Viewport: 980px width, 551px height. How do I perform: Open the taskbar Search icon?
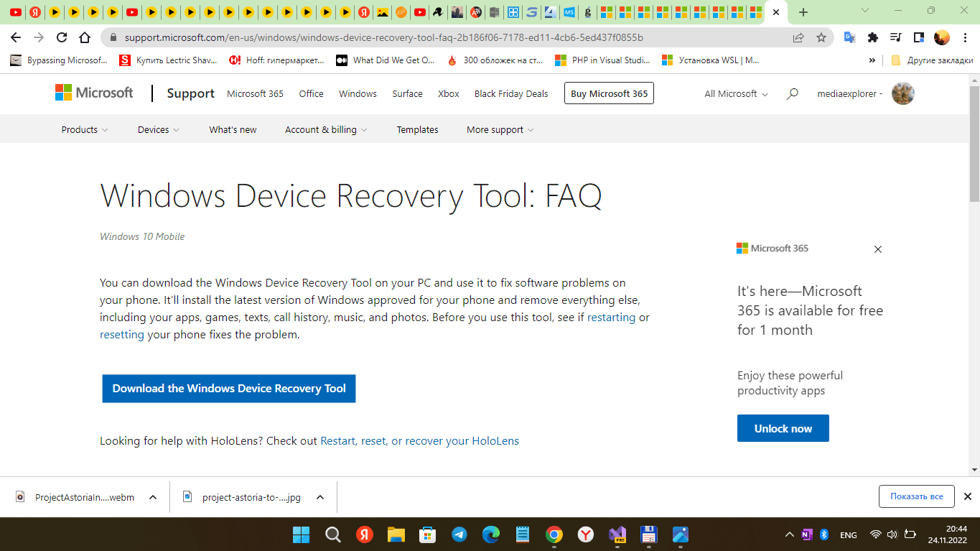tap(333, 534)
